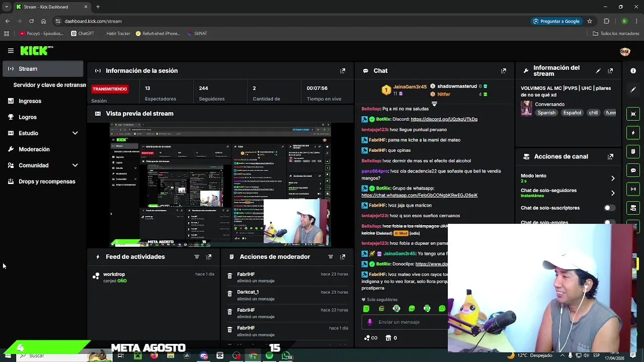Click the chill stream tag
Image resolution: width=644 pixels, height=362 pixels.
(593, 113)
